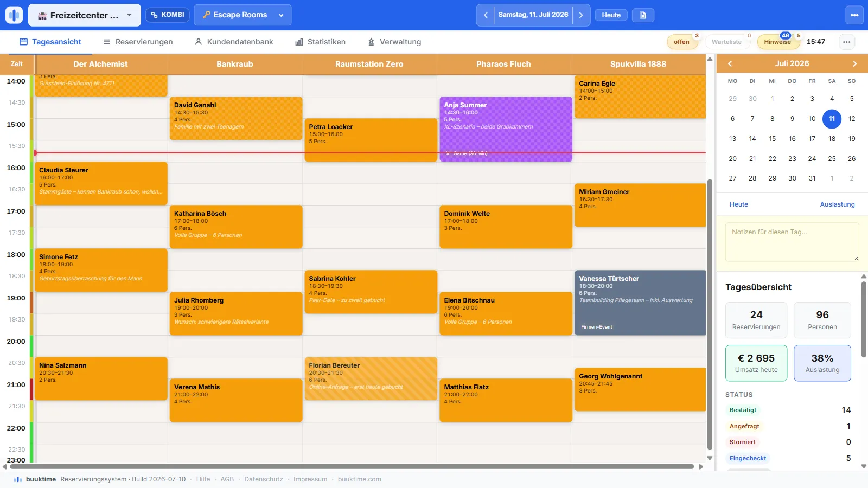The height and width of the screenshot is (488, 868).
Task: Click the Heute link below calendar
Action: (738, 204)
